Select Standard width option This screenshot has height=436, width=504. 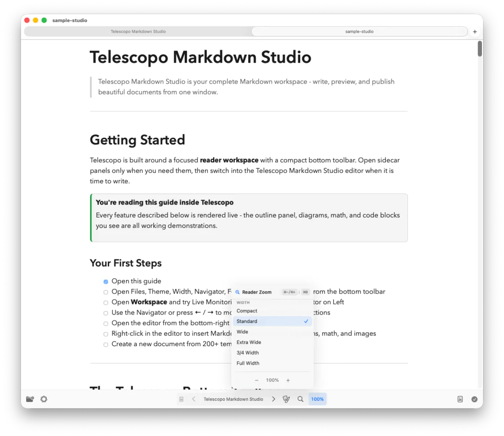pyautogui.click(x=272, y=321)
